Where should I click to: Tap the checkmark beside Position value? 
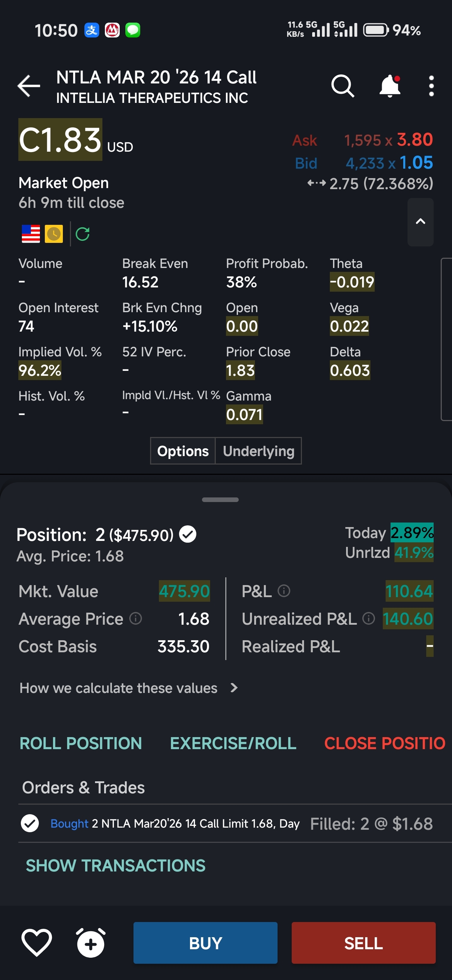coord(188,534)
